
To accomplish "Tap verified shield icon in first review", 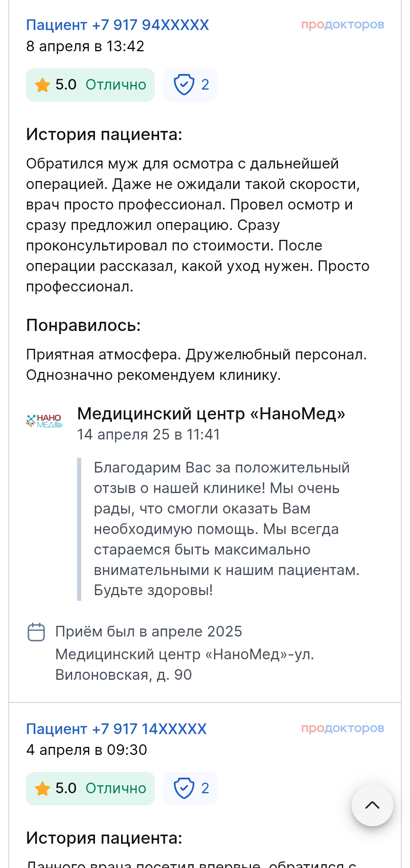I will [184, 85].
